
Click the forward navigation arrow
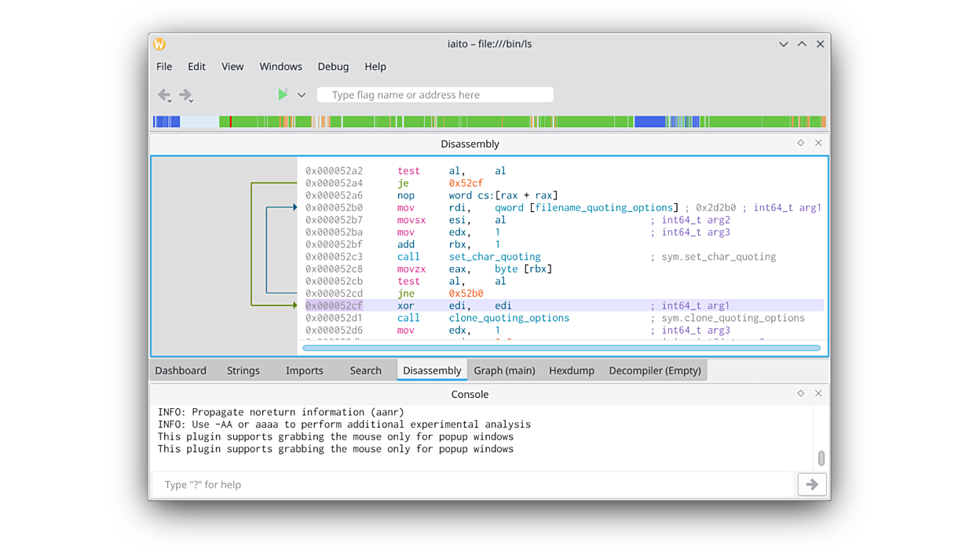tap(185, 95)
